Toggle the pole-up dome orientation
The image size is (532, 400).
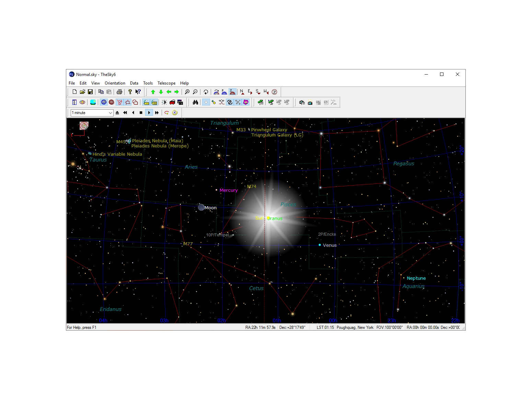[x=224, y=92]
